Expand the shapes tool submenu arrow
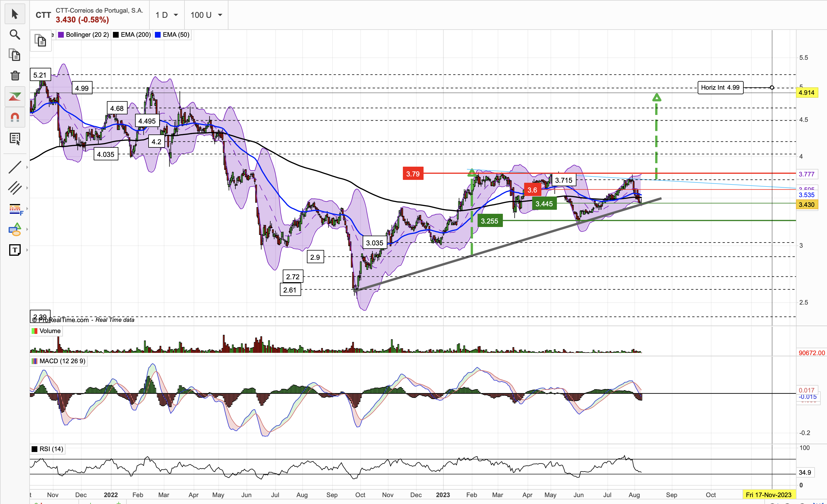This screenshot has height=504, width=827. (27, 230)
